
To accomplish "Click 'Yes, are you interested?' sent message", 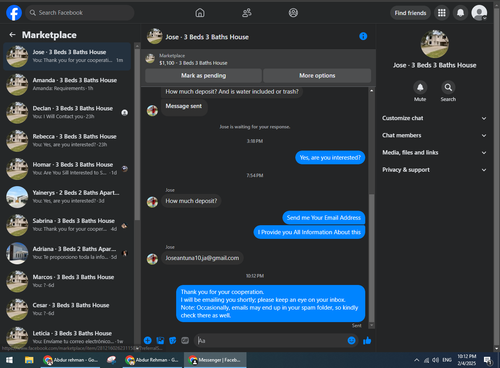I will [330, 158].
